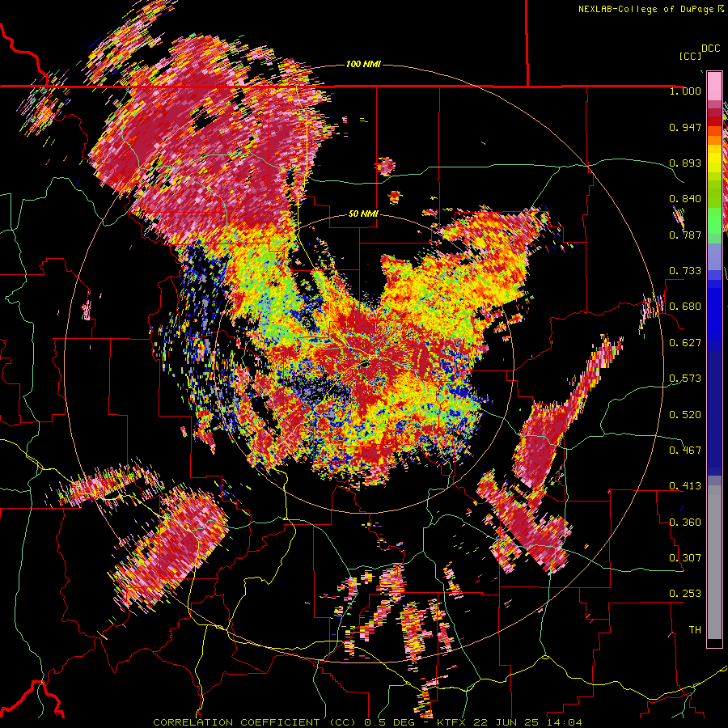Click the 0.627 scale value

685,343
